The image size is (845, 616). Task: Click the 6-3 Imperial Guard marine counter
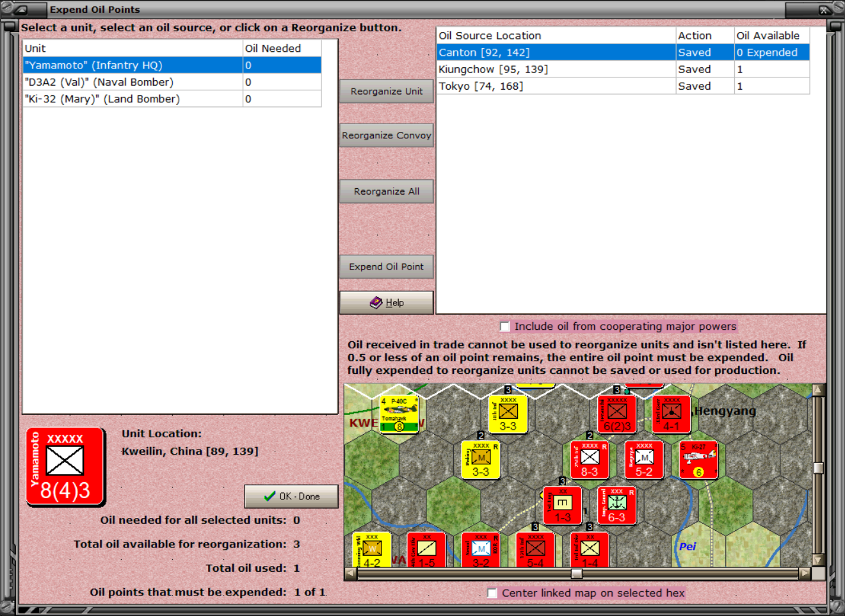pos(616,505)
